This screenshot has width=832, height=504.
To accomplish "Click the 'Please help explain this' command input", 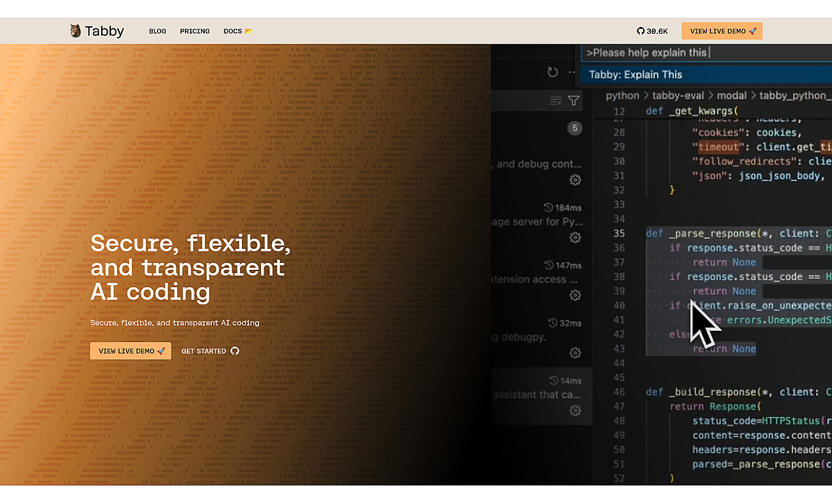I will point(707,52).
